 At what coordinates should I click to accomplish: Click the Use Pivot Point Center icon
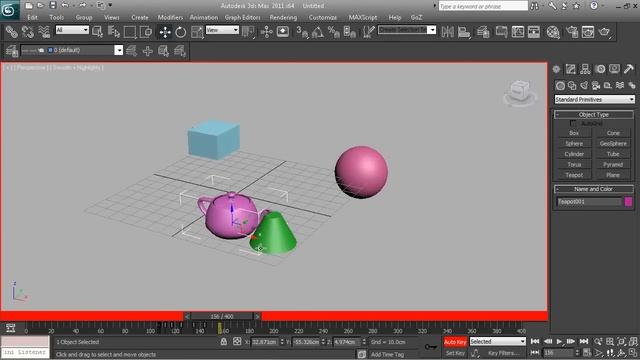(248, 31)
